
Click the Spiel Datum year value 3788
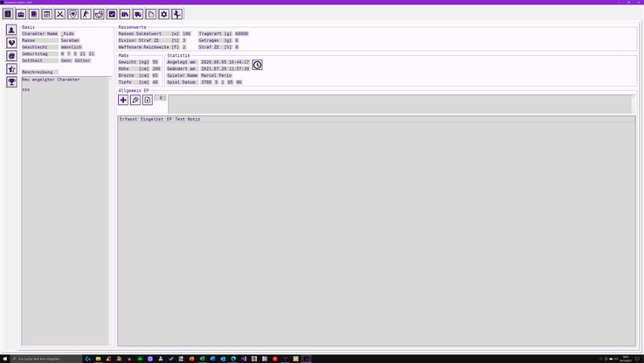(206, 82)
